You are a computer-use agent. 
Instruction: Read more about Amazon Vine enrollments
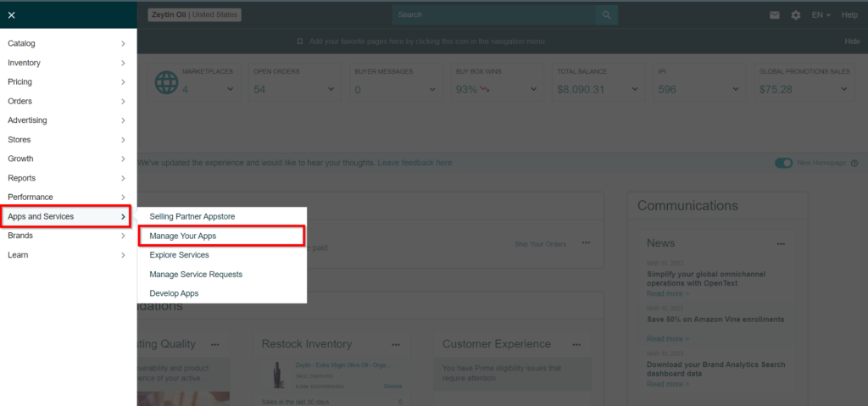668,338
